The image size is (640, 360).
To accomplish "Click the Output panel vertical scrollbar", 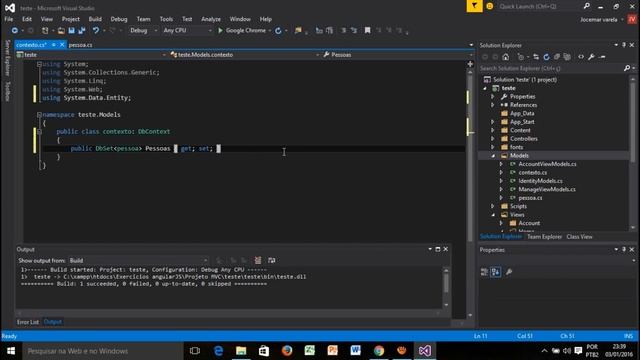I will tap(446, 287).
